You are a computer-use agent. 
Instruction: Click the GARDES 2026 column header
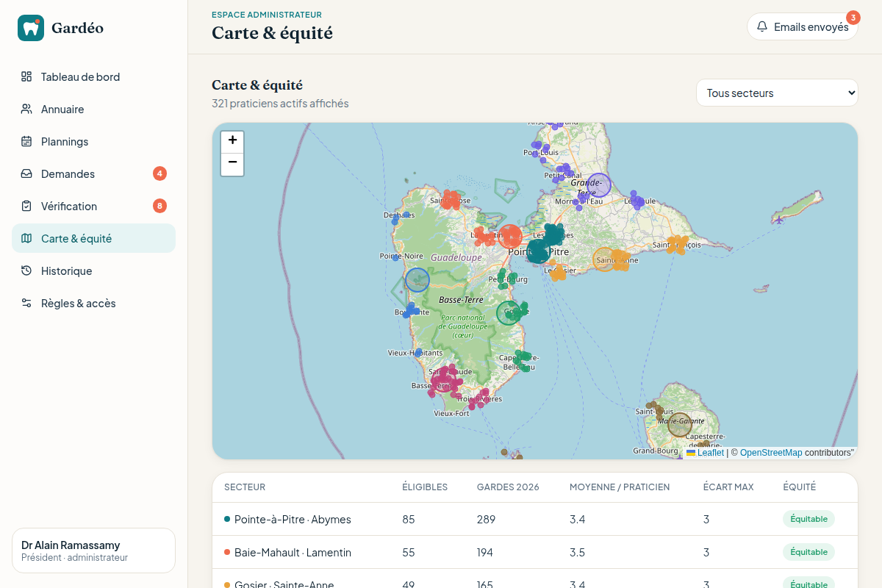508,487
